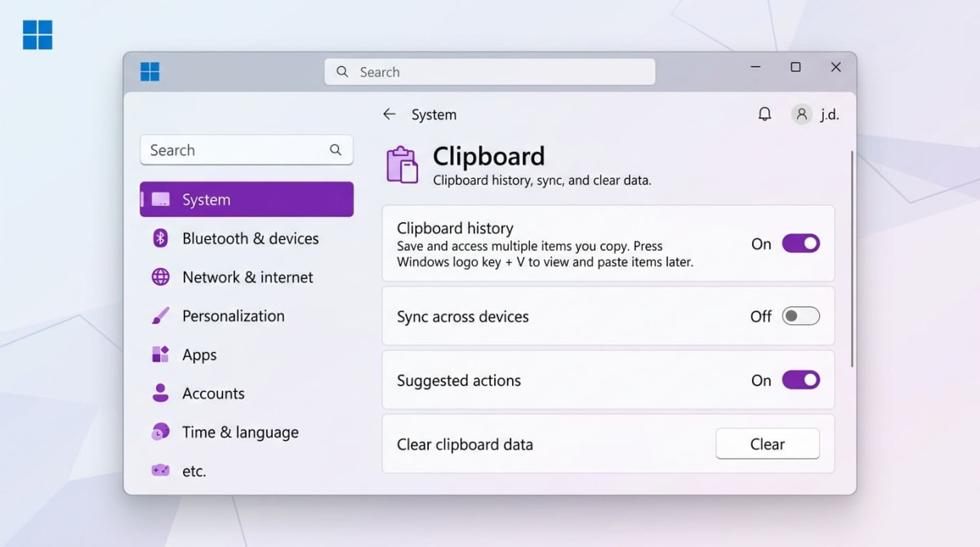The height and width of the screenshot is (547, 980).
Task: Click the Clear clipboard data label
Action: 465,445
